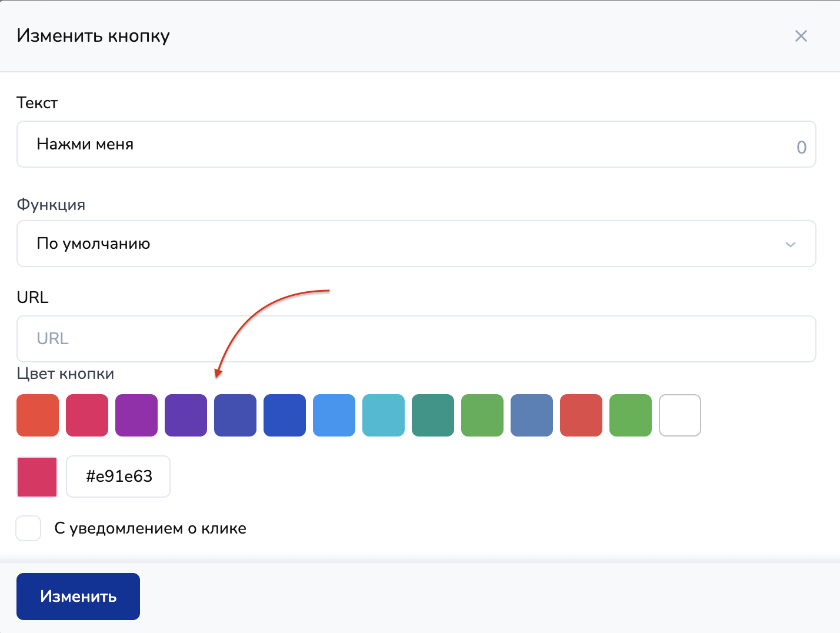Viewport: 840px width, 633px height.
Task: Open the color picker preview square beside the hex code
Action: [x=37, y=477]
